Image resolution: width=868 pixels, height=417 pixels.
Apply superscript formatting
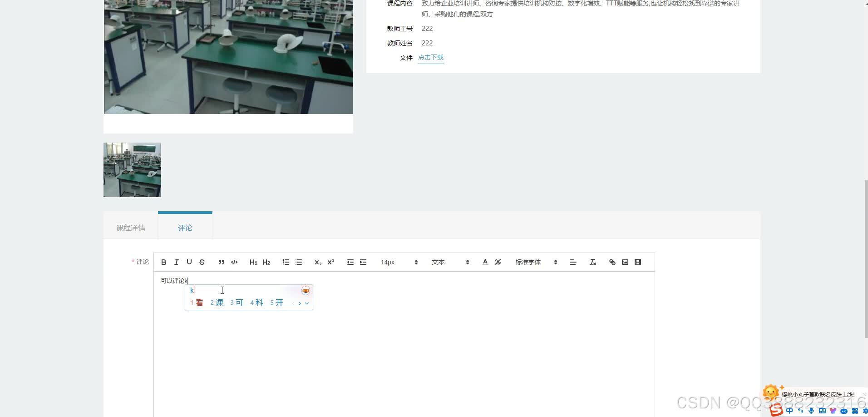tap(330, 262)
